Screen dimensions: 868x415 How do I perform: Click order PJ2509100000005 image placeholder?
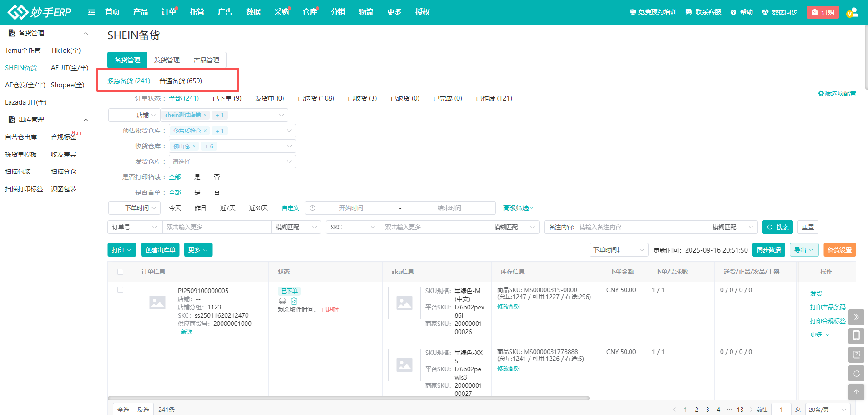click(x=157, y=302)
